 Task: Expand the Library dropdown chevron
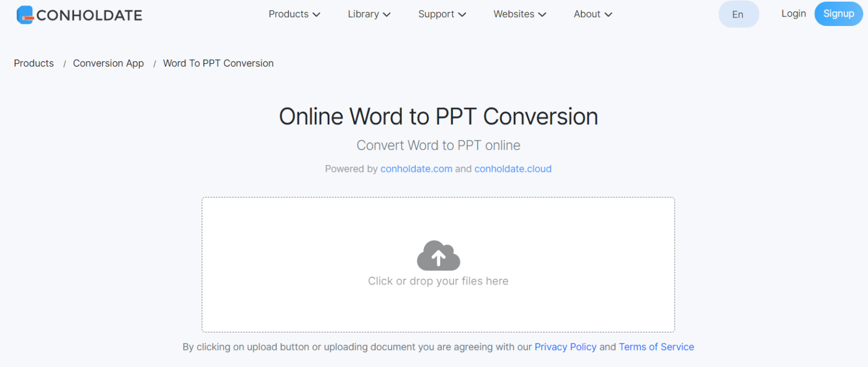pos(387,15)
